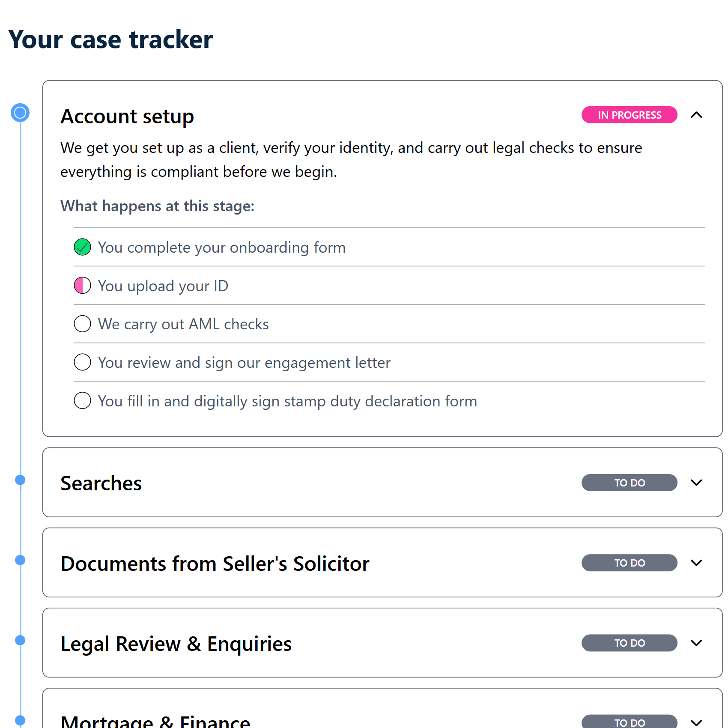Click the Legal Review & Enquiries timeline dot
This screenshot has width=728, height=728.
[x=20, y=640]
